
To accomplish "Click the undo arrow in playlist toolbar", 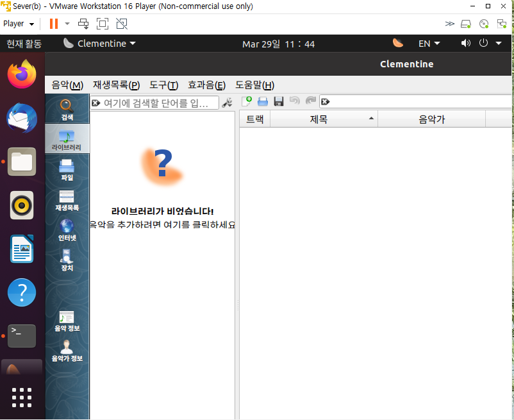I will 295,100.
